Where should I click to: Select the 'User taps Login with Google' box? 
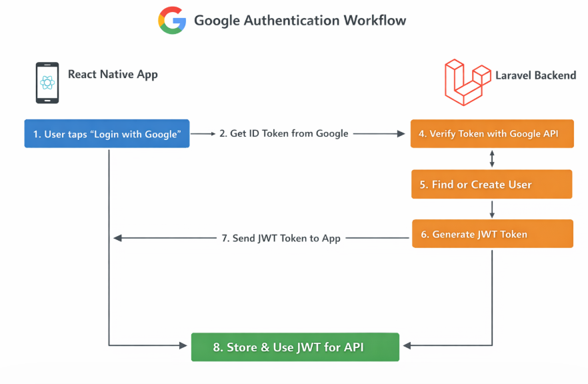107,133
